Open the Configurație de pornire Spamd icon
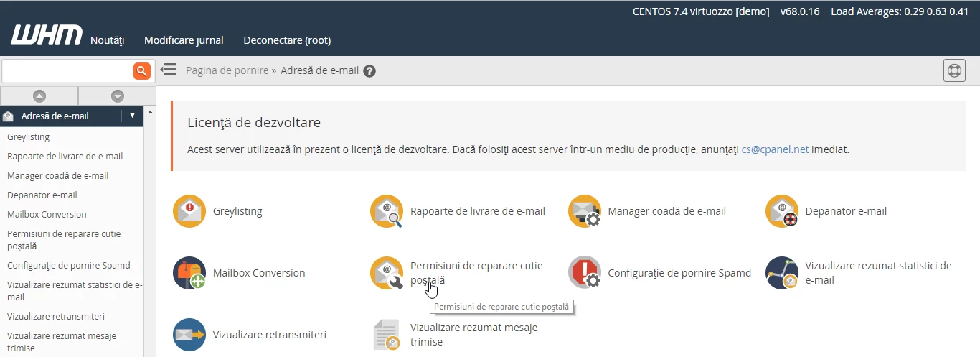Screen dimensions: 980x357 [x=584, y=273]
